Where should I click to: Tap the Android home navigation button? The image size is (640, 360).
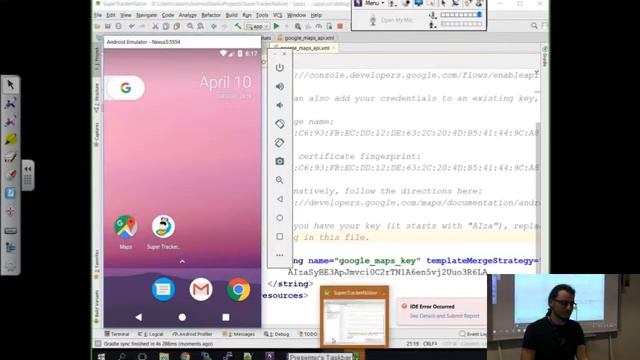point(182,317)
